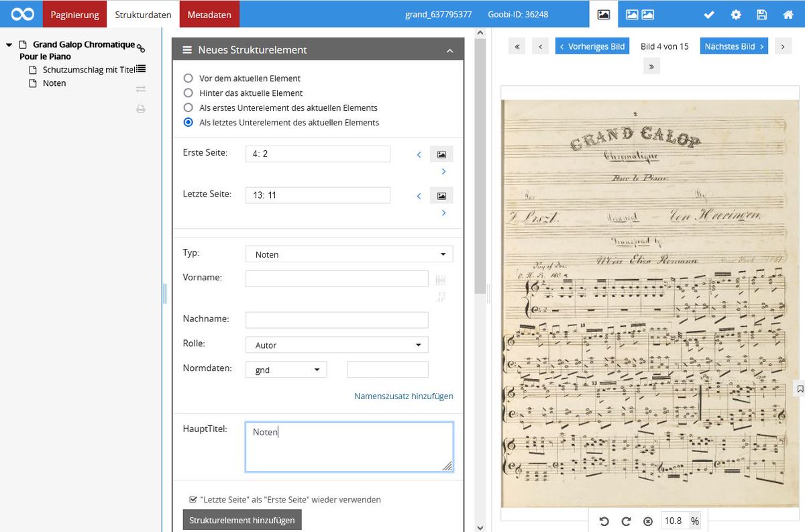This screenshot has width=805, height=532.
Task: Select Schutzumschlag mit Titel tree item
Action: coord(89,70)
